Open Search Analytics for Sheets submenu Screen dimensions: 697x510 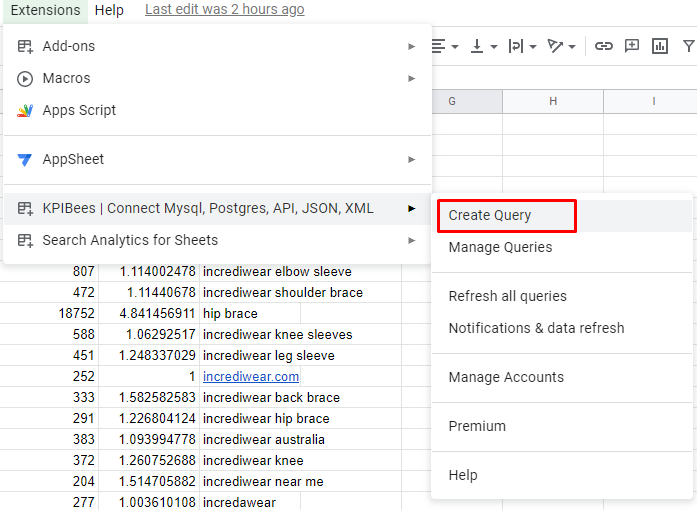pos(217,240)
